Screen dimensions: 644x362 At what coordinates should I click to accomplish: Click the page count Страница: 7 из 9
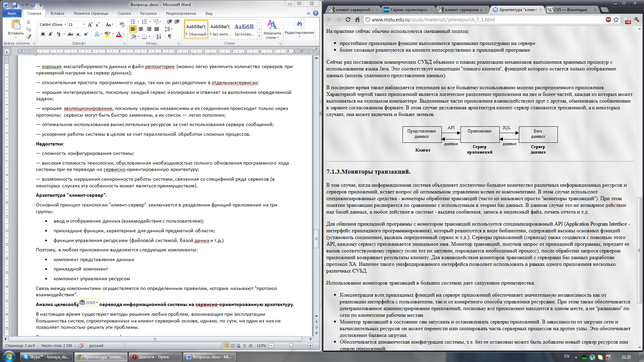point(20,346)
